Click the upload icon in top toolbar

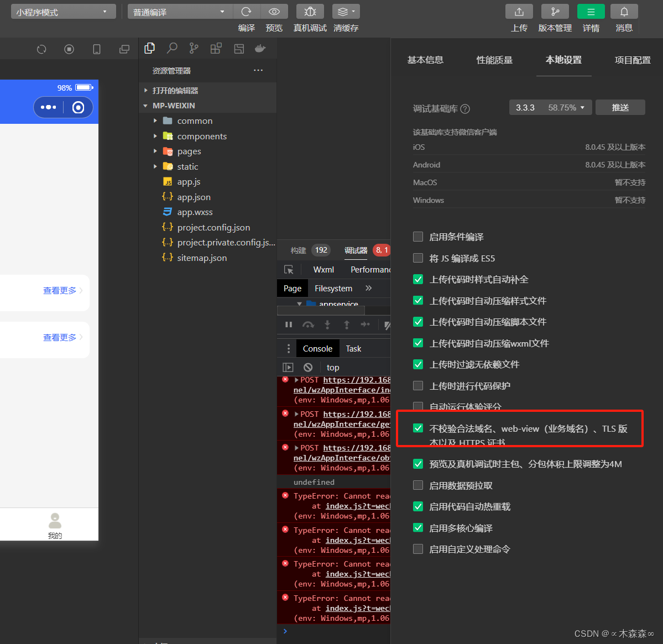click(519, 11)
